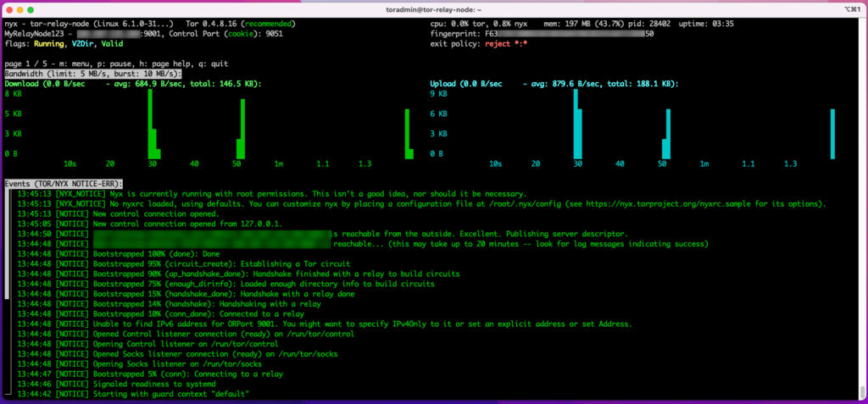This screenshot has height=404, width=868.
Task: Click the 'Upload (0.0 B/sec' graph label
Action: pyautogui.click(x=465, y=84)
